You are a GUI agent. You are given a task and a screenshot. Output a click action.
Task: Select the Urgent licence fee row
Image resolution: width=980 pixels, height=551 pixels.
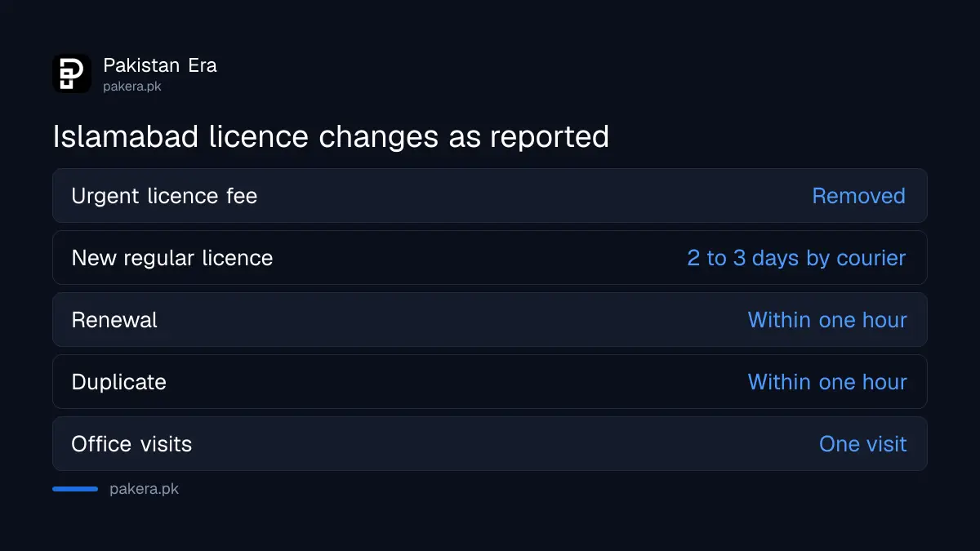[x=490, y=196]
